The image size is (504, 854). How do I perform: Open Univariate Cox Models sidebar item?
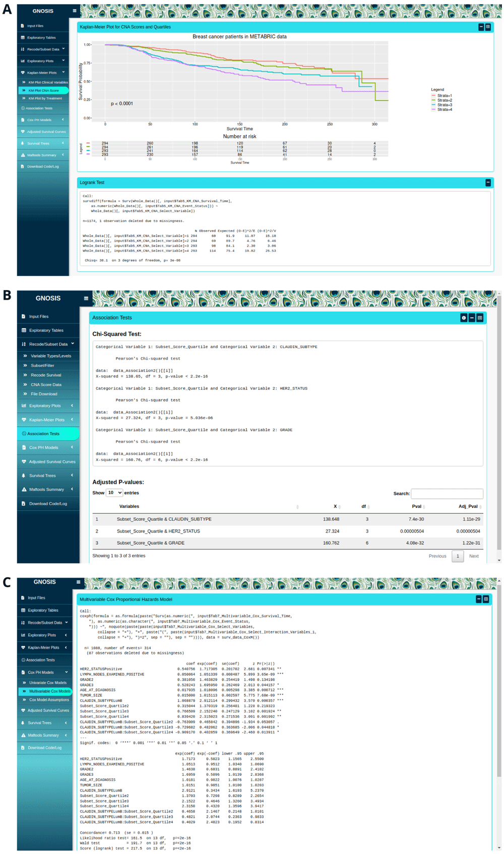click(x=47, y=682)
